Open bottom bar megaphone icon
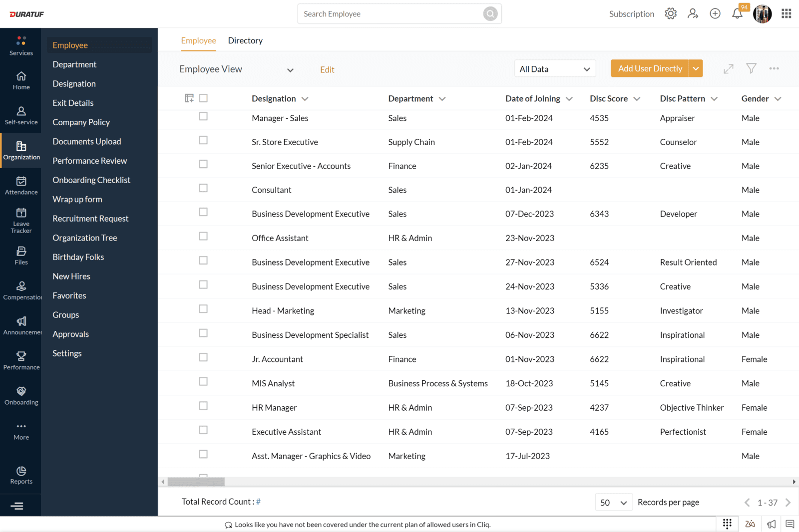The image size is (799, 532). pos(772,524)
